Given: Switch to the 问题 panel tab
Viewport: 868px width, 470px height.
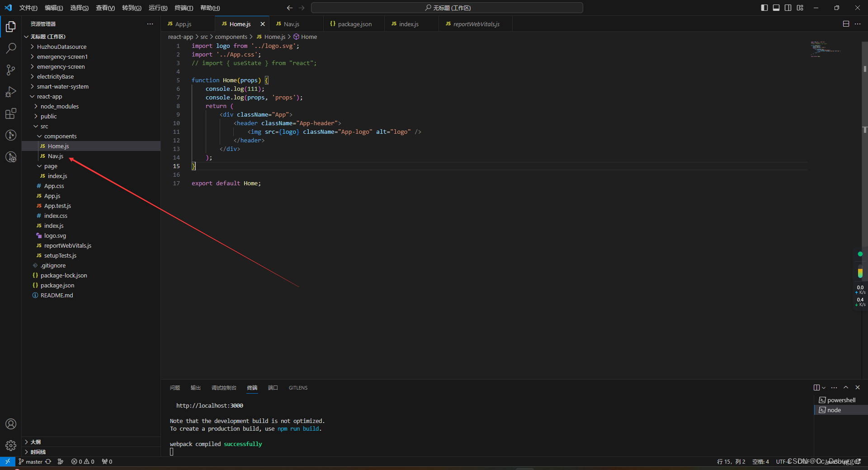Looking at the screenshot, I should click(175, 388).
